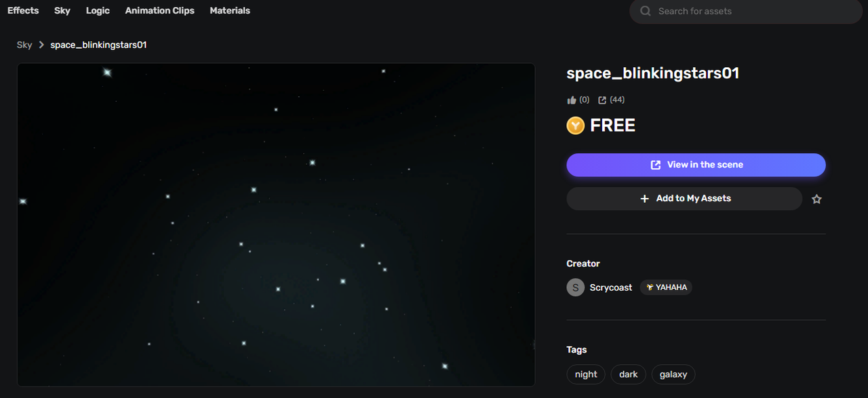Screen dimensions: 868x398
Task: Select the galaxy tag
Action: [673, 374]
